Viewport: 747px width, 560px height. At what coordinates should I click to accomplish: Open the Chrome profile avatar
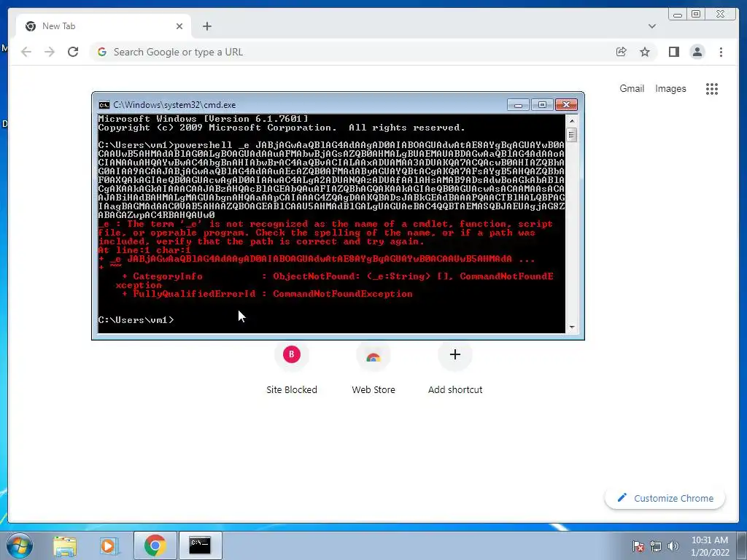[697, 52]
